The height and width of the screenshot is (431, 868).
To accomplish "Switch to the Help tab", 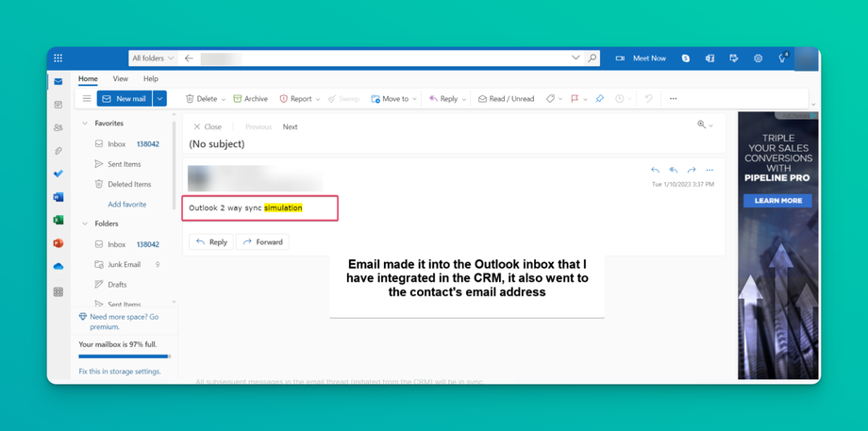I will click(151, 79).
